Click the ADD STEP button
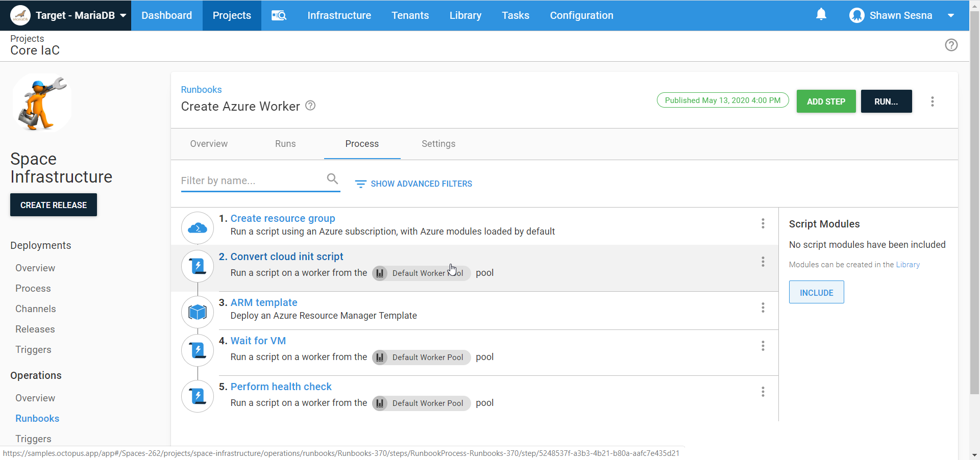 point(825,101)
